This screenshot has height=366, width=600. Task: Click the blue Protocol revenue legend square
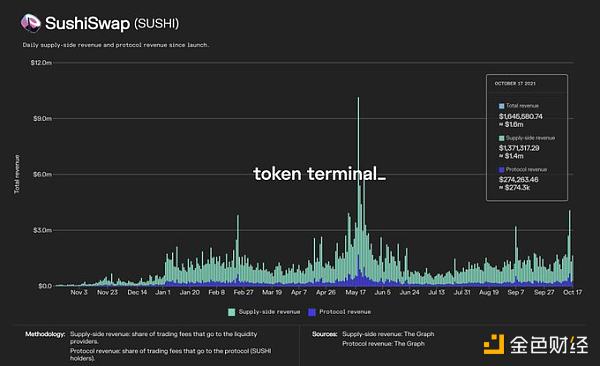coord(312,312)
